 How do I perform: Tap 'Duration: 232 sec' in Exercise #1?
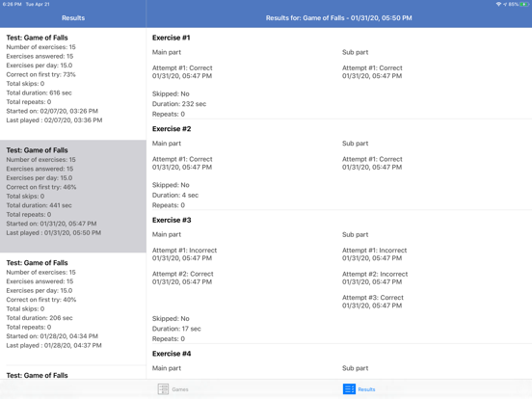tap(179, 104)
